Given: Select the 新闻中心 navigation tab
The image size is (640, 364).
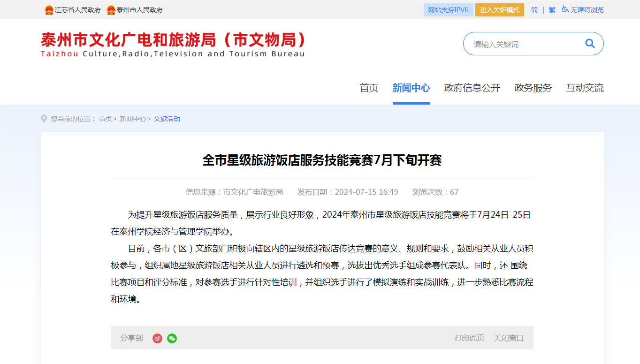Looking at the screenshot, I should pos(411,88).
